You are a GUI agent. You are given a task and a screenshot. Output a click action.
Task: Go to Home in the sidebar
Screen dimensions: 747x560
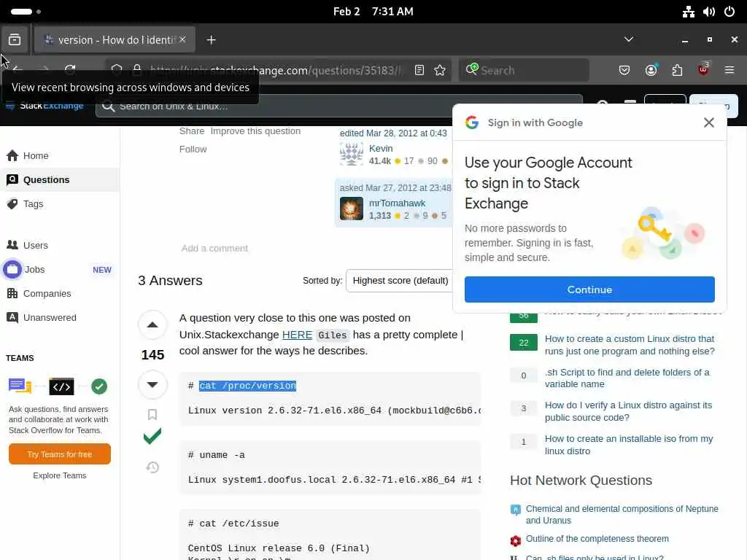point(36,156)
